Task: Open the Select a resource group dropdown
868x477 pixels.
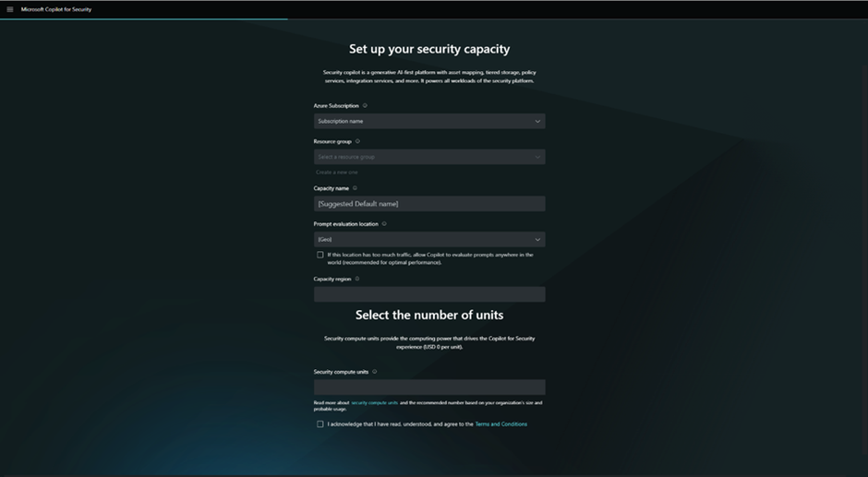Action: click(429, 157)
